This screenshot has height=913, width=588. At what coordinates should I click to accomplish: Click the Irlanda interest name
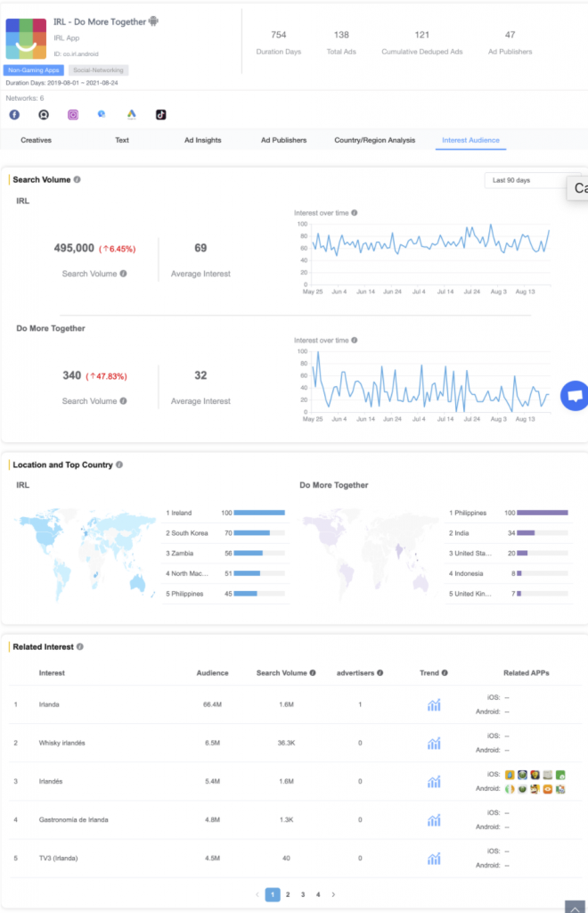click(49, 705)
